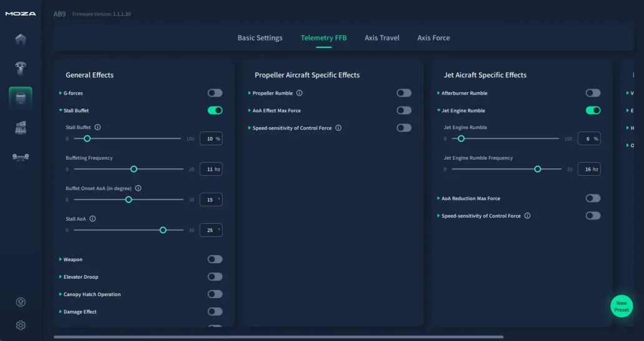644x341 pixels.
Task: Open the throttle panel device icon
Action: point(21,128)
